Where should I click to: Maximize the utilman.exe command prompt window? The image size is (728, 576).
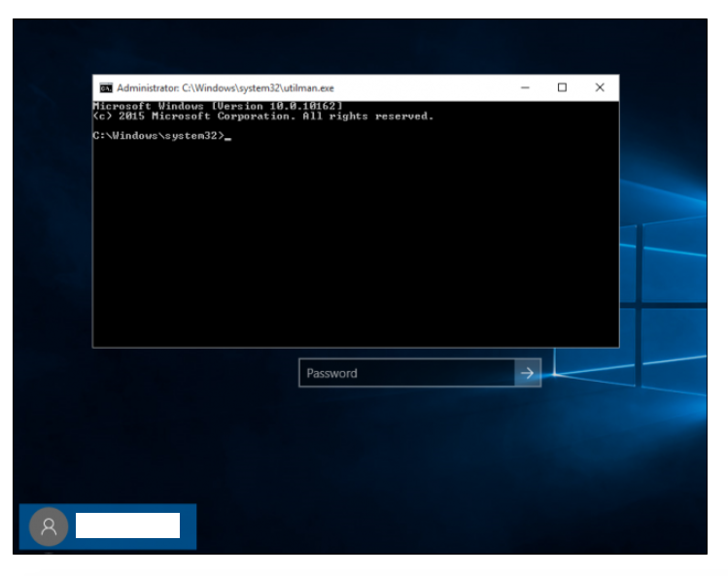point(562,87)
